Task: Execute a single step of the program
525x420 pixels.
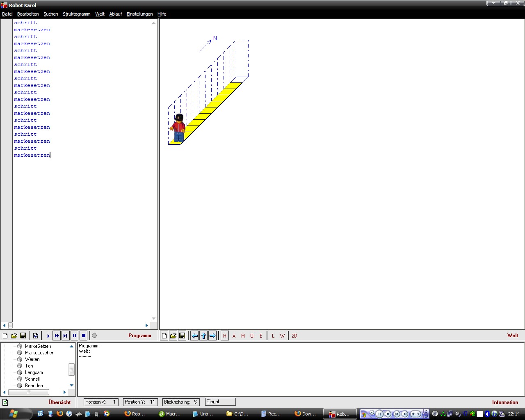Action: [x=66, y=336]
